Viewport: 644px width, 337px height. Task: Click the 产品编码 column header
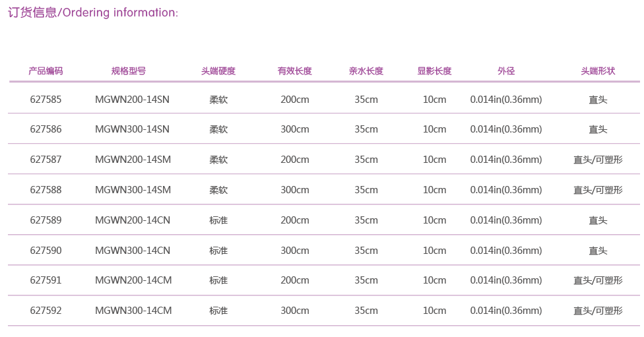click(46, 71)
